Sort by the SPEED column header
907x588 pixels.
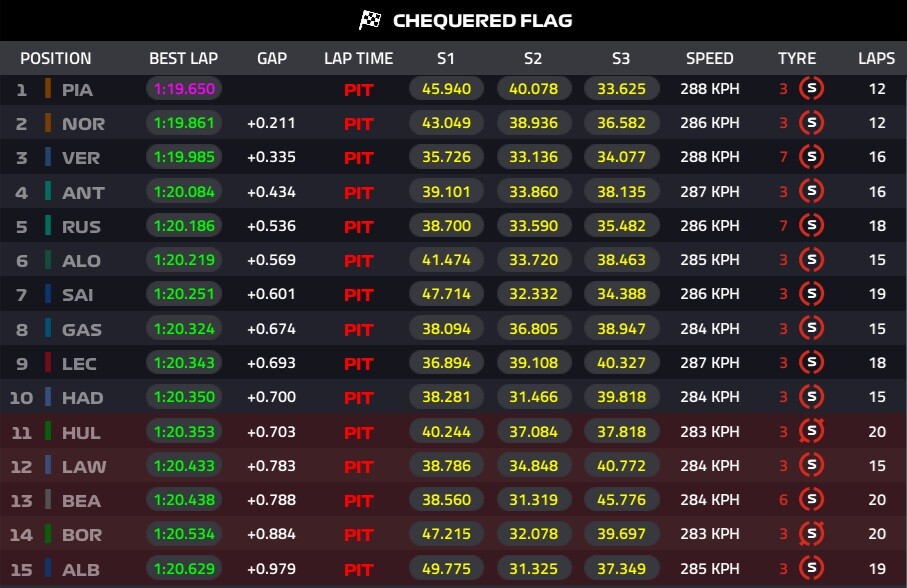tap(710, 58)
